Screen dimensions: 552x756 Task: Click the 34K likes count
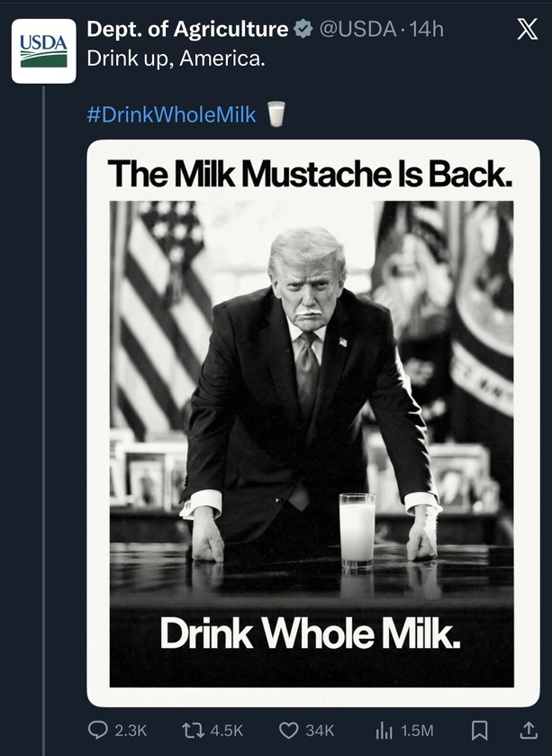tap(320, 730)
